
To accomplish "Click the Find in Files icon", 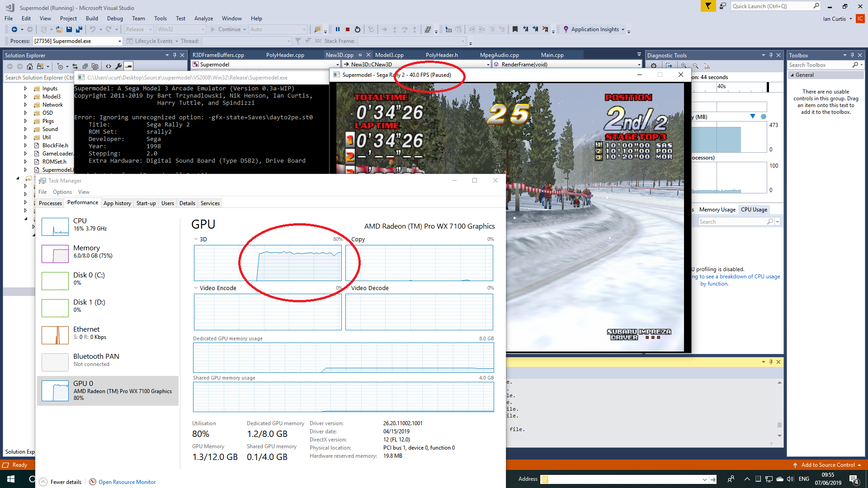I will coord(317,29).
